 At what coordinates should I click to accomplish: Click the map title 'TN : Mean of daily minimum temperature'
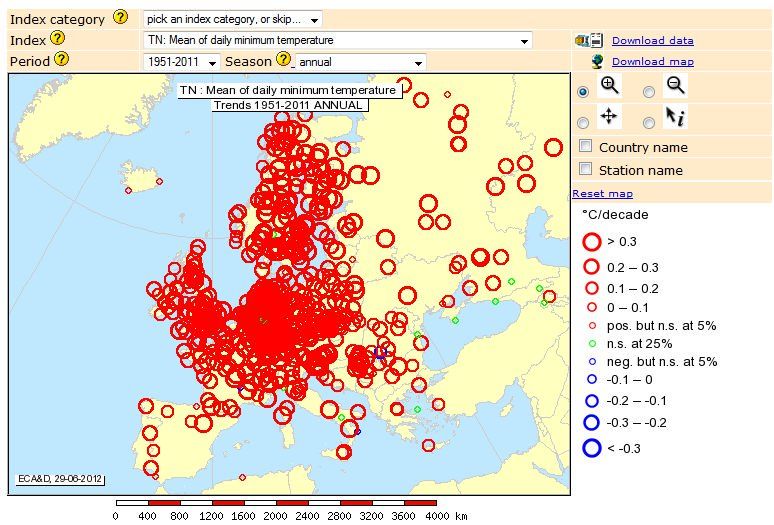point(290,90)
